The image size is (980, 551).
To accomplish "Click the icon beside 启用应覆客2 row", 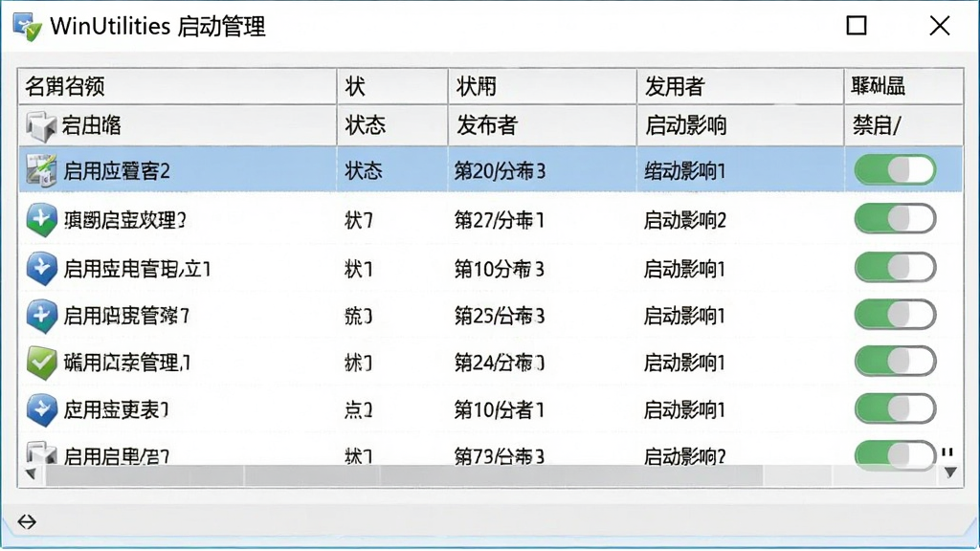I will pos(42,170).
